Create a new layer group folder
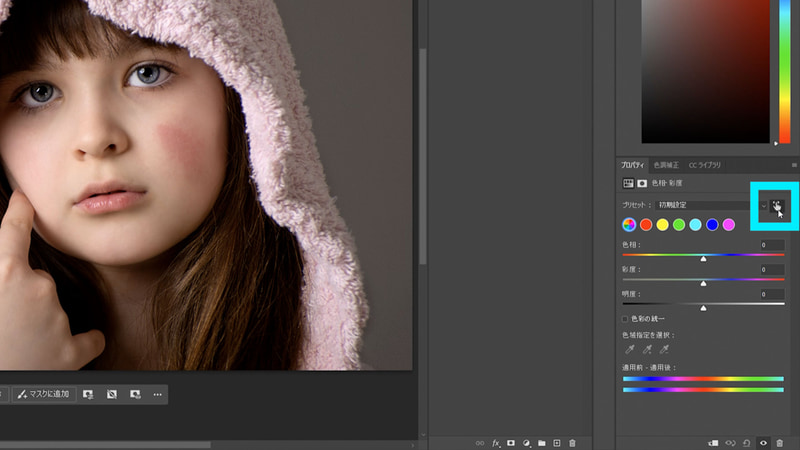800x450 pixels. coord(542,443)
